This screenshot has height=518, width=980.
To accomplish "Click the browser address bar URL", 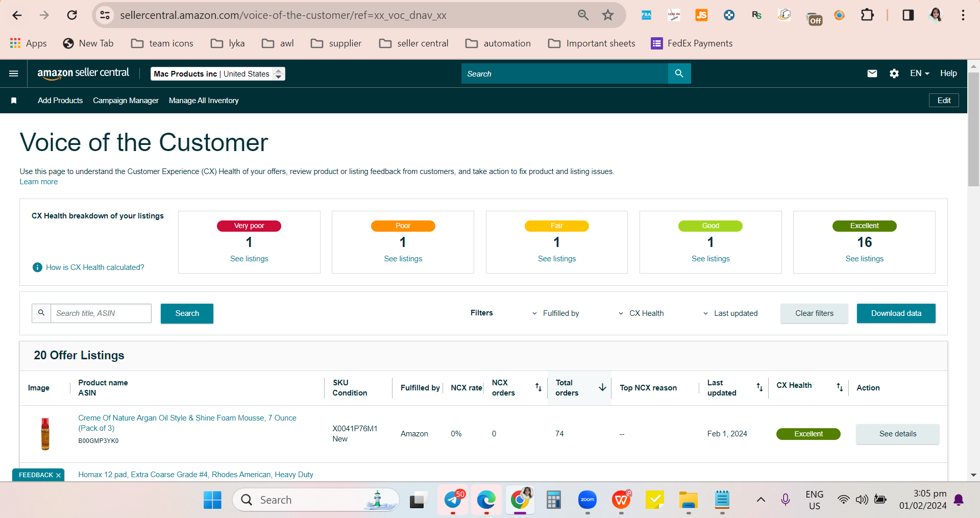I will click(x=283, y=15).
